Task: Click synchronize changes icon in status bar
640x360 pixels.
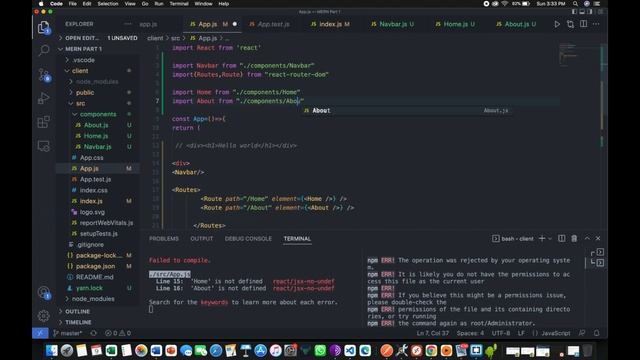Action: (93, 333)
